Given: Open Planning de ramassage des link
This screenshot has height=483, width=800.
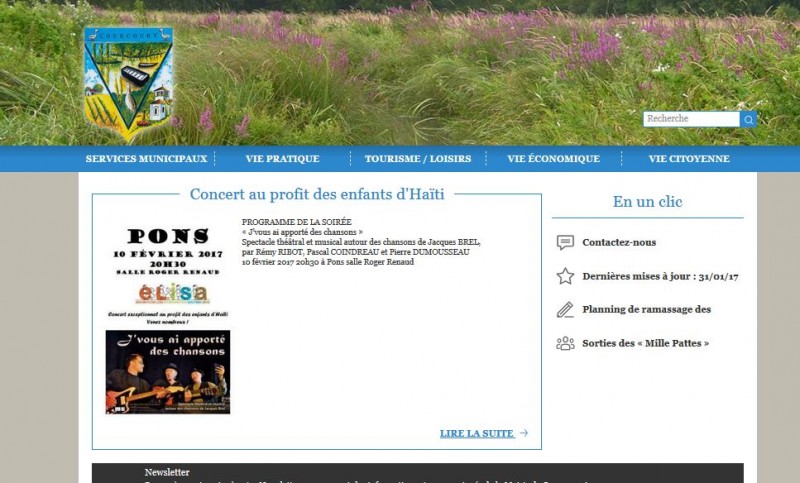Looking at the screenshot, I should (x=646, y=310).
